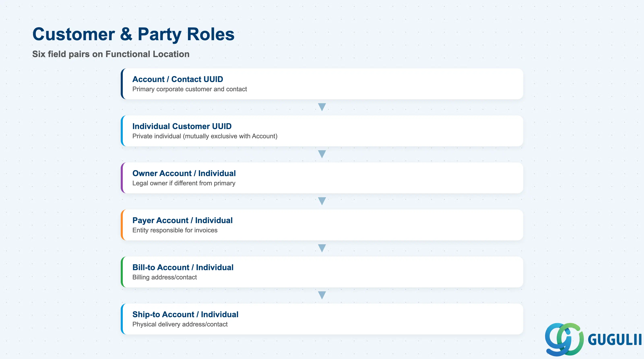Click the Account / Contact UUID heading

tap(178, 79)
